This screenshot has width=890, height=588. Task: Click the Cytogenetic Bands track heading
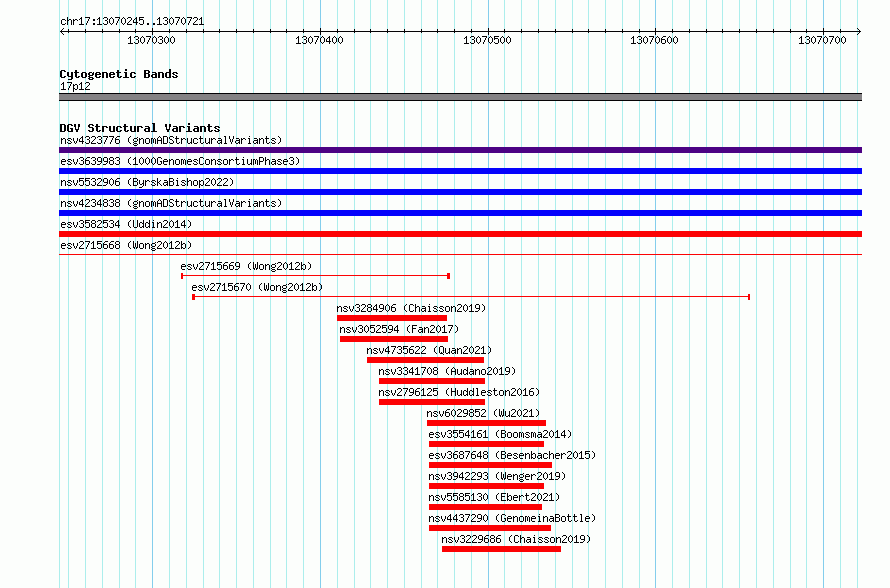click(119, 74)
